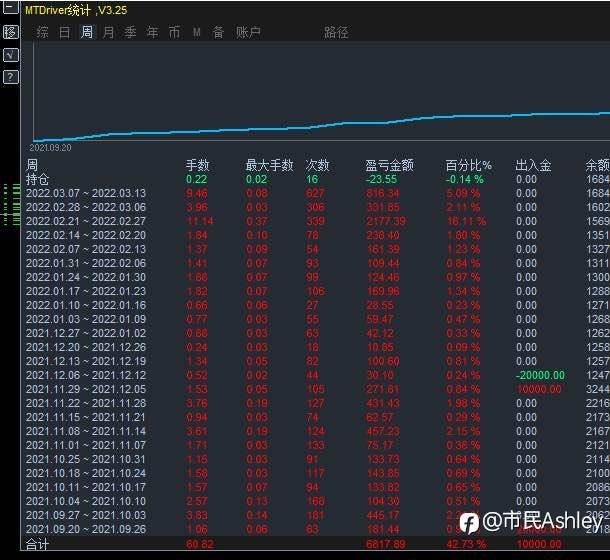Switch to the 币 currency tab
This screenshot has width=610, height=560.
tap(174, 32)
